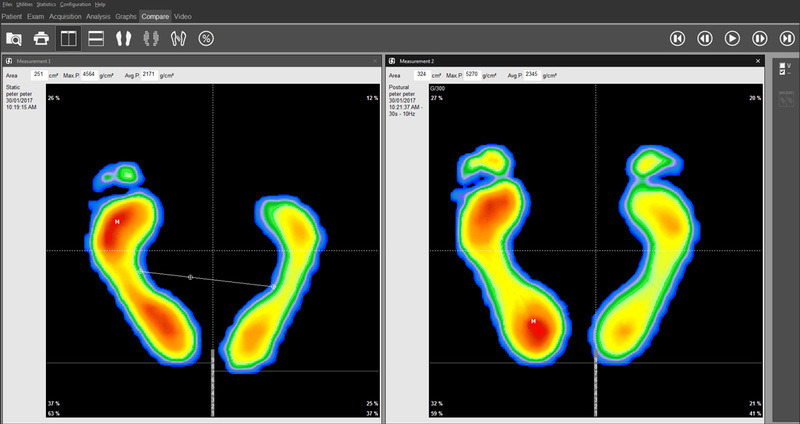Uncheck the checked checkbox in right panel

tap(782, 73)
